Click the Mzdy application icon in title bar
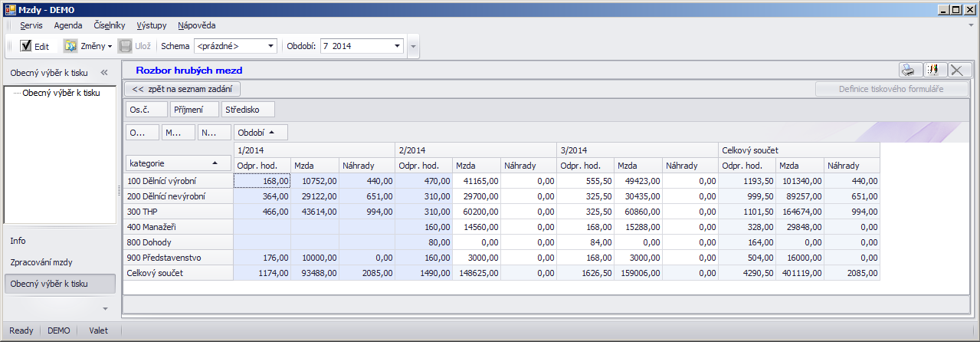 click(9, 9)
